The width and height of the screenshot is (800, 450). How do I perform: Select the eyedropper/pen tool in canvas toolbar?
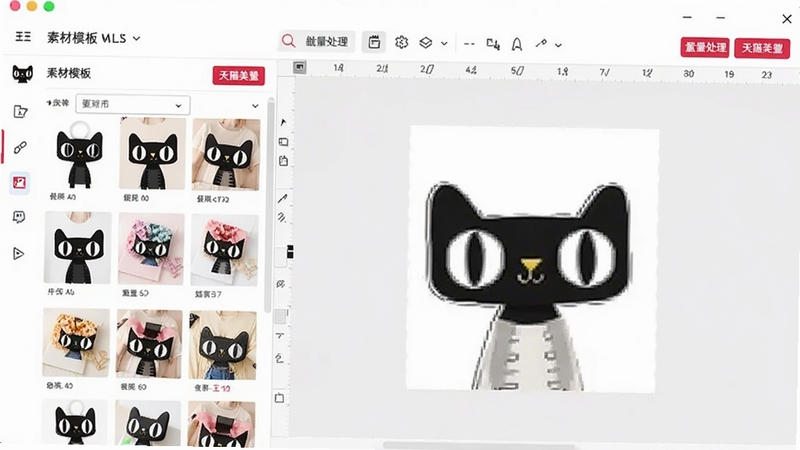click(283, 198)
